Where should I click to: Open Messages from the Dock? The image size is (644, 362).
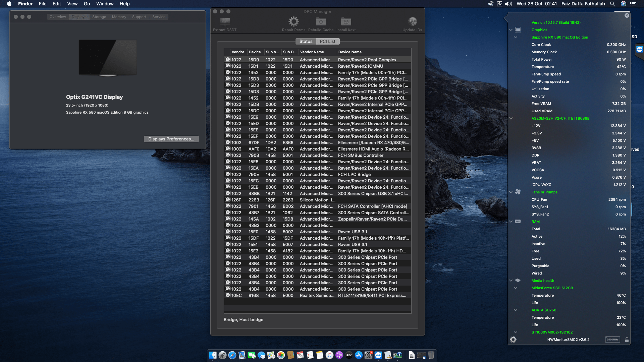(x=261, y=355)
